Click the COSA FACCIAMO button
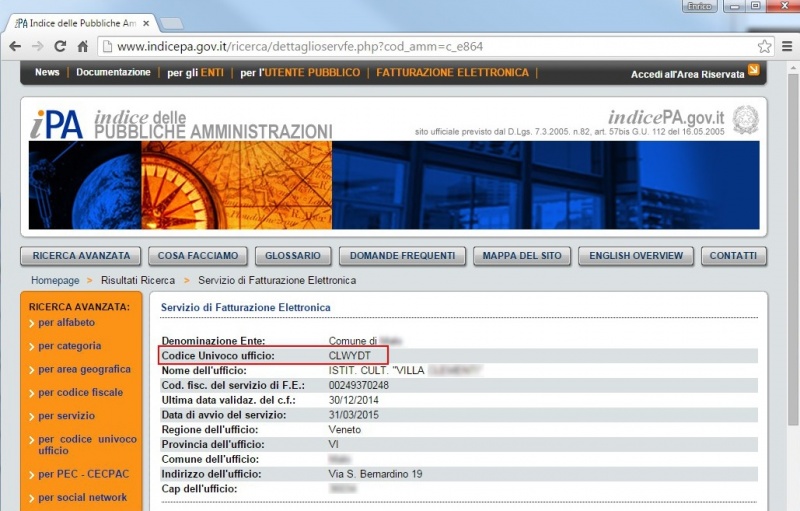Viewport: 800px width, 511px height. pos(198,256)
